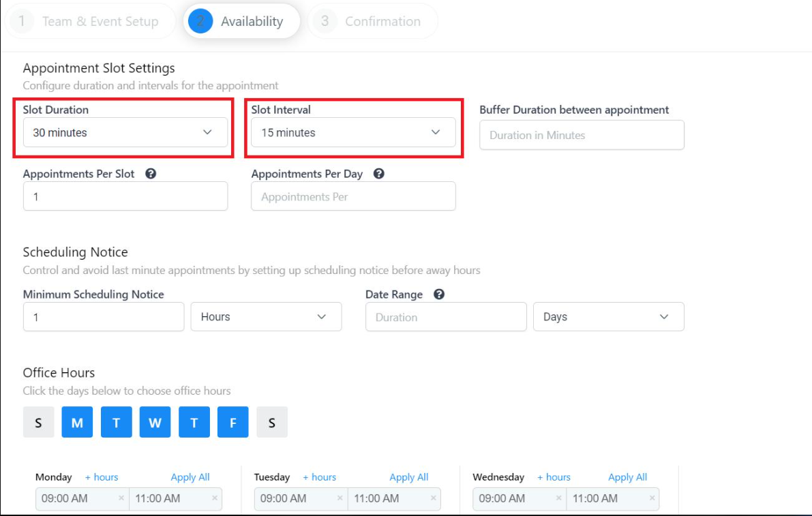This screenshot has width=812, height=516.
Task: Add hours for Monday
Action: [x=102, y=477]
